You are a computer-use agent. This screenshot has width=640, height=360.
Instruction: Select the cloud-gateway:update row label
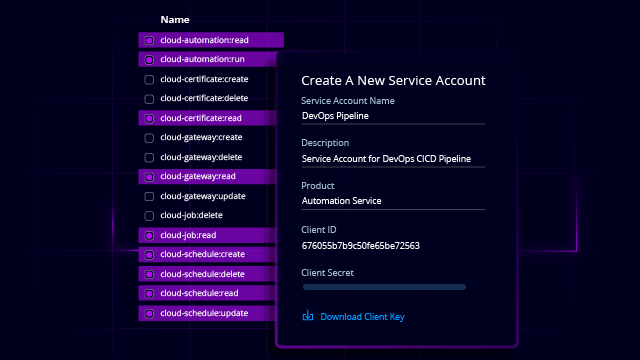203,196
